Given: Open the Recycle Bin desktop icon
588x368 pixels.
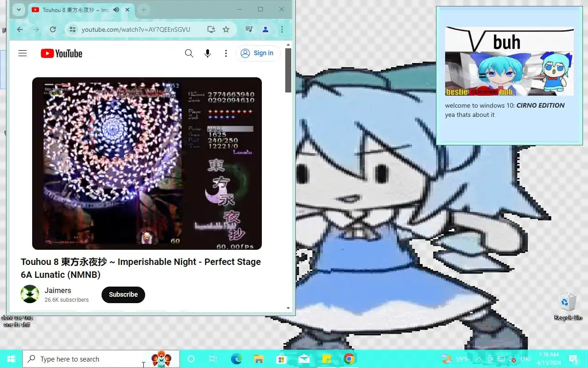Looking at the screenshot, I should 568,307.
